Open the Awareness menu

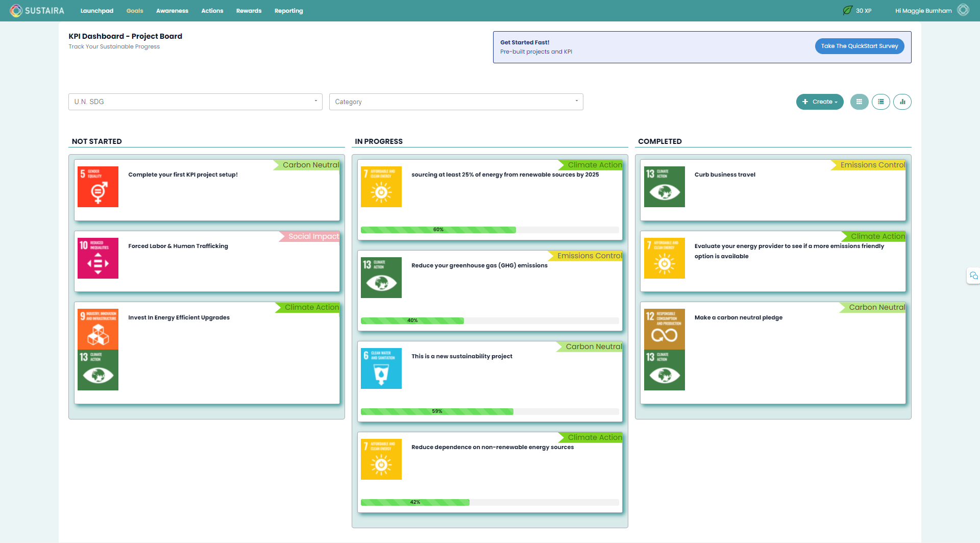172,11
